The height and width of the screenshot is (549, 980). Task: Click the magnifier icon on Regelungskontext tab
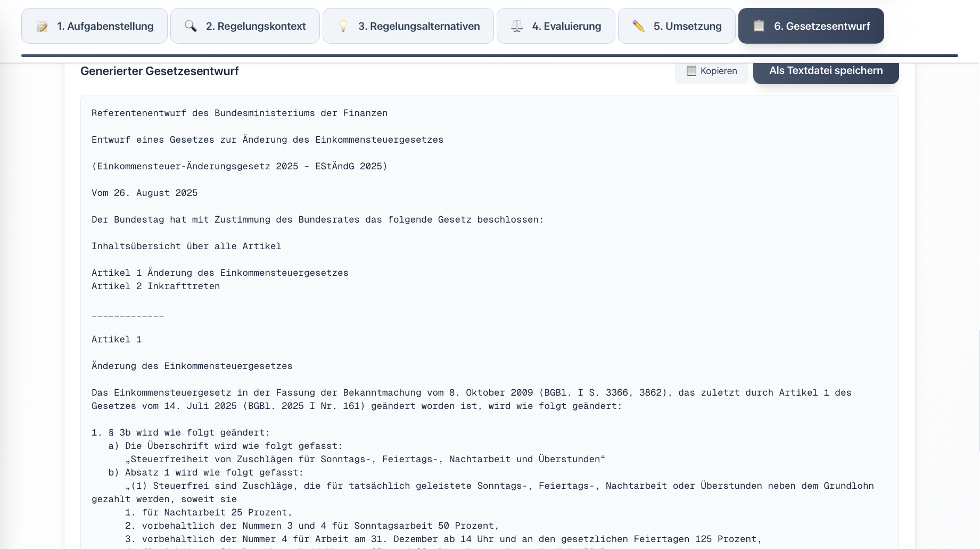(191, 26)
